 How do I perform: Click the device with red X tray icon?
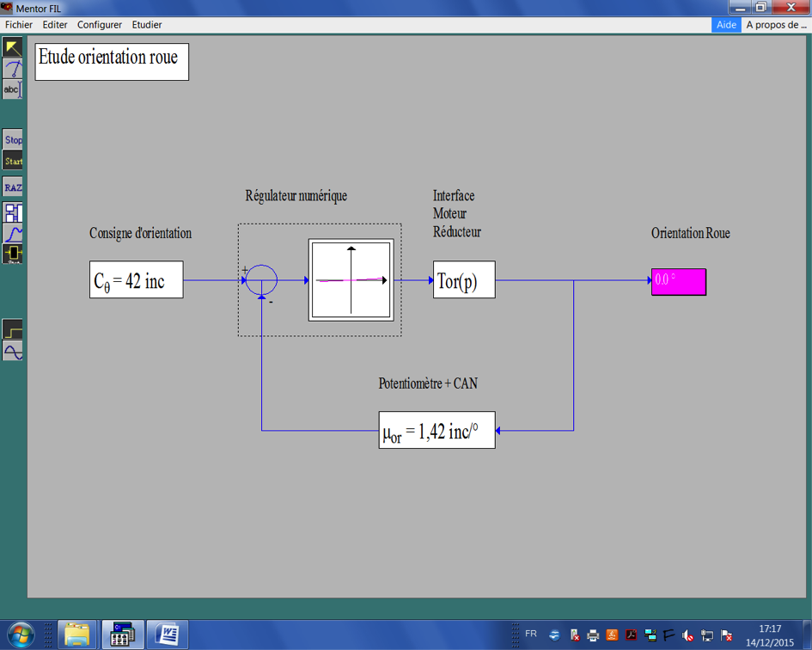[x=574, y=635]
